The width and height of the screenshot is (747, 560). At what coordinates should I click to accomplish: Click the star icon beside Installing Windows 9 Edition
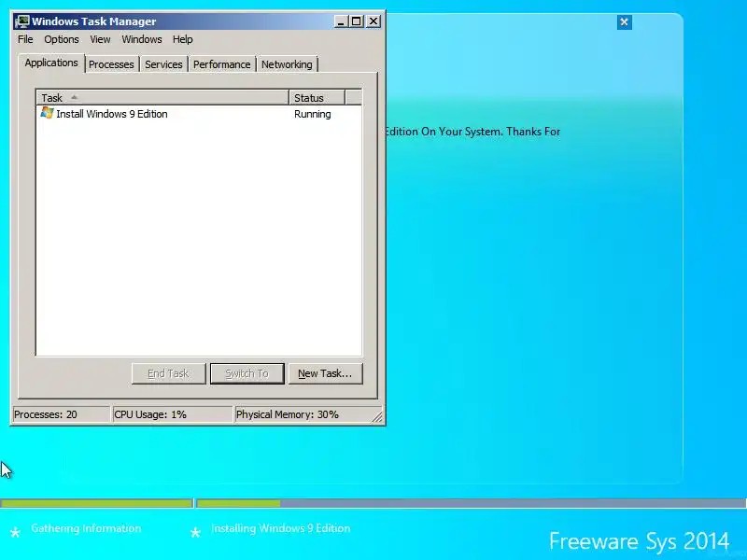click(195, 532)
